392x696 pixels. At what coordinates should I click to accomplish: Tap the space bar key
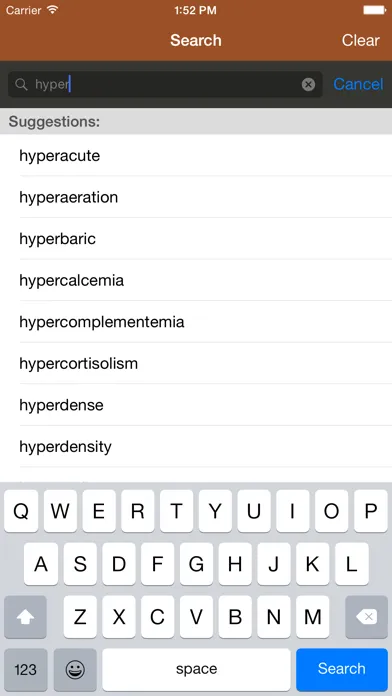(x=196, y=669)
